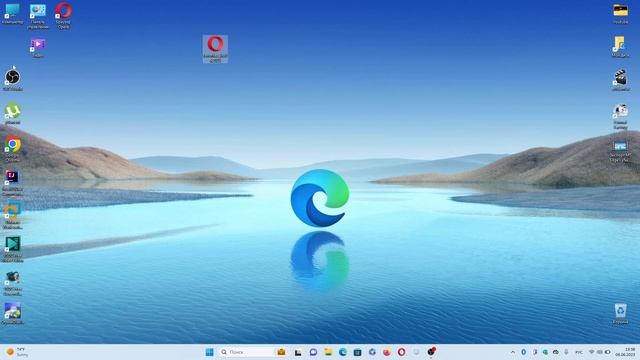This screenshot has width=640, height=360.
Task: Open the recording app with the red badge on the taskbar
Action: tap(431, 351)
